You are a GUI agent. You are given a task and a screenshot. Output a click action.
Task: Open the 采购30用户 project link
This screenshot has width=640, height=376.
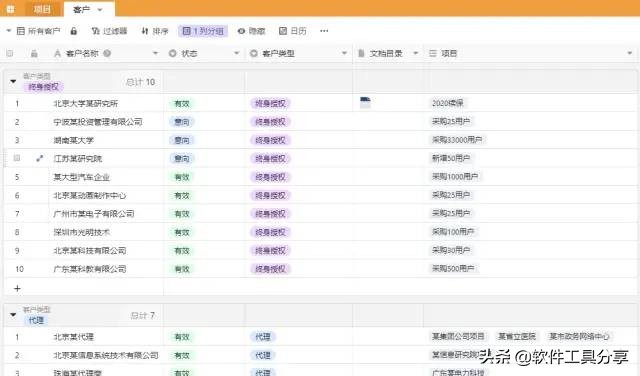tap(451, 250)
